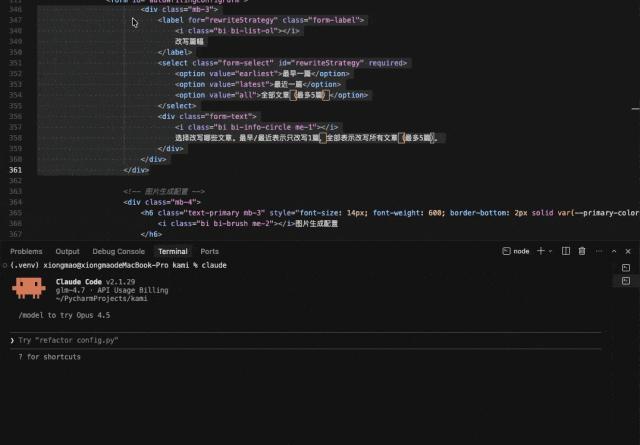Switch to the Output tab

[67, 251]
